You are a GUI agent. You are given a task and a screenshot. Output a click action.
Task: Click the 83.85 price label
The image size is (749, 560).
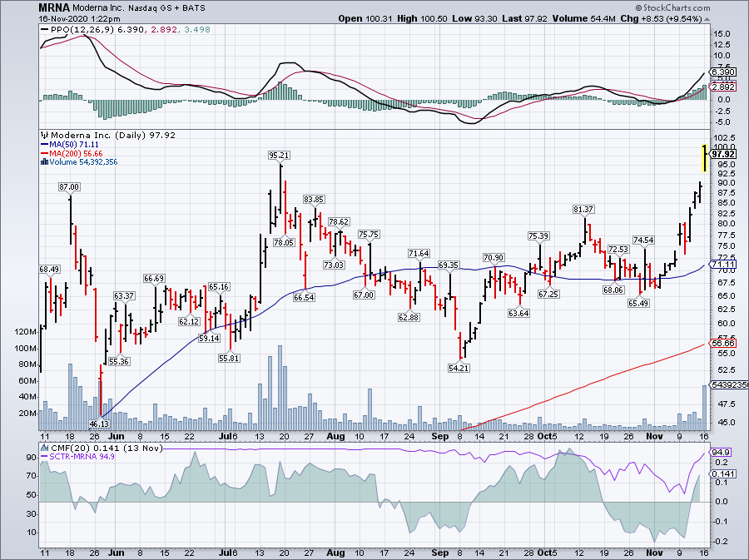[x=314, y=199]
